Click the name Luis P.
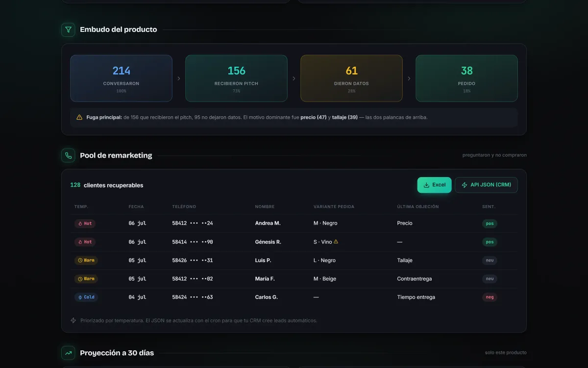The image size is (588, 368). (263, 261)
